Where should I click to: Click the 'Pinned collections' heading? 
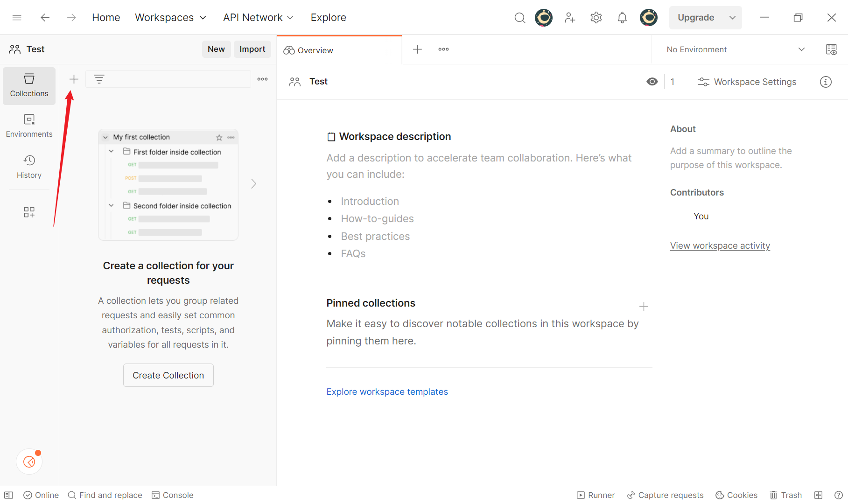coord(371,303)
